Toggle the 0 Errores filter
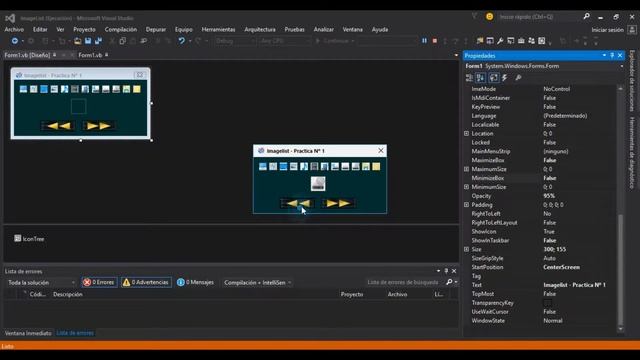The width and height of the screenshot is (640, 360). 99,282
